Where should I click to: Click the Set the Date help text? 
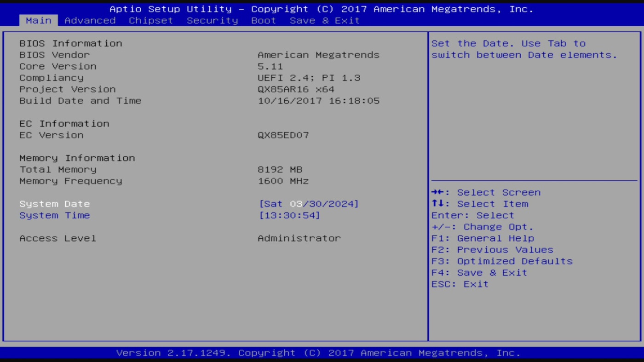[x=524, y=49]
